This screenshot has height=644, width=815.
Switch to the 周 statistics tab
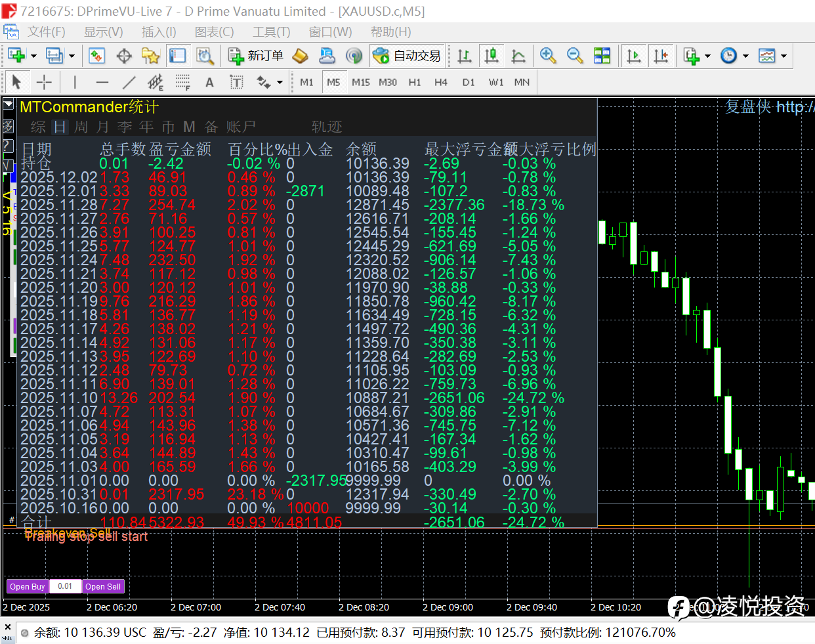click(x=81, y=127)
